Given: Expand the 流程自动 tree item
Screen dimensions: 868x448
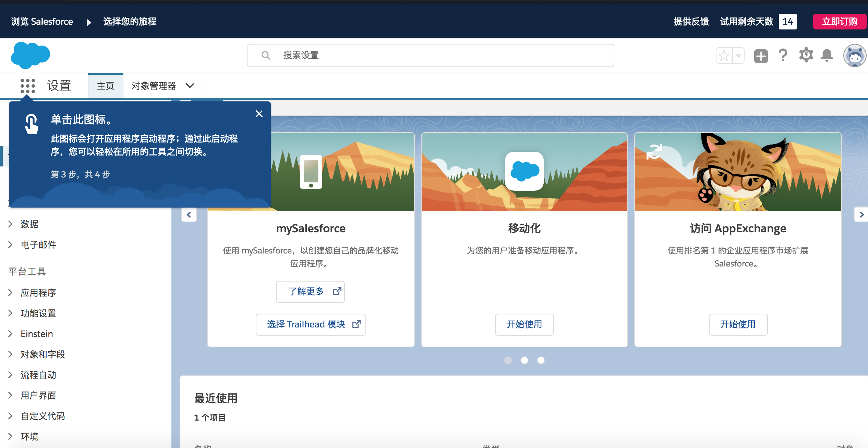Looking at the screenshot, I should tap(10, 375).
